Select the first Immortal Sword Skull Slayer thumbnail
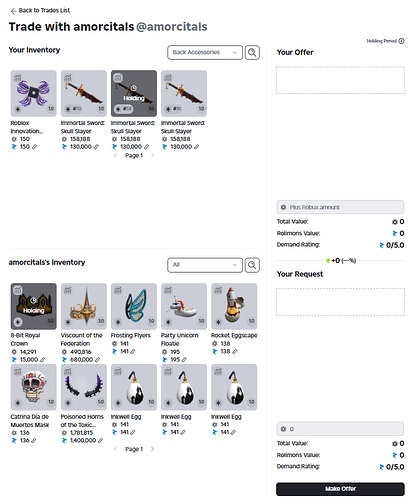The image size is (410, 499). (x=84, y=93)
